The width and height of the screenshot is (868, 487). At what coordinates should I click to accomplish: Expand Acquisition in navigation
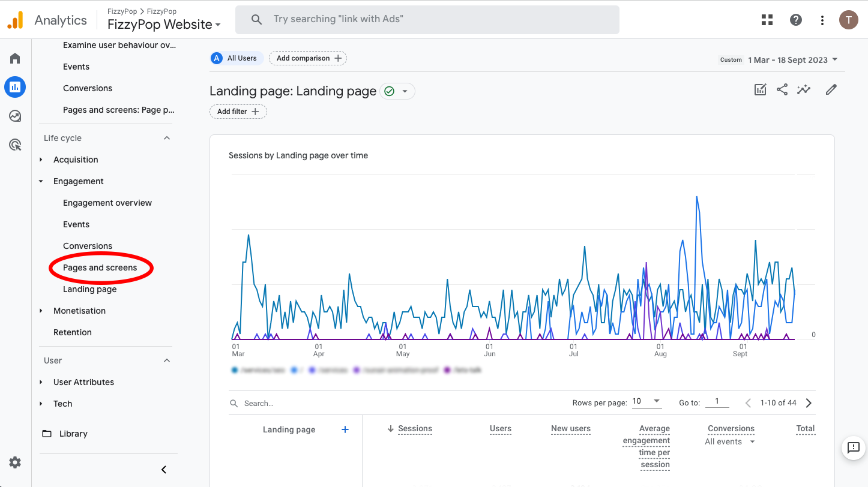pyautogui.click(x=41, y=160)
